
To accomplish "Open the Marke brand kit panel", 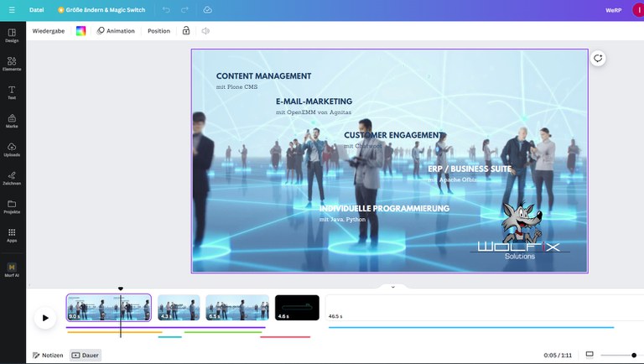I will point(12,120).
